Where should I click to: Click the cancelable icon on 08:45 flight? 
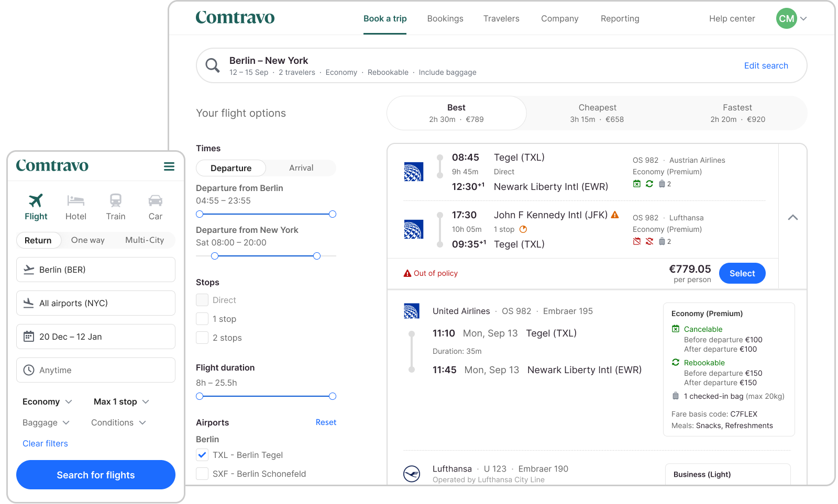click(637, 184)
